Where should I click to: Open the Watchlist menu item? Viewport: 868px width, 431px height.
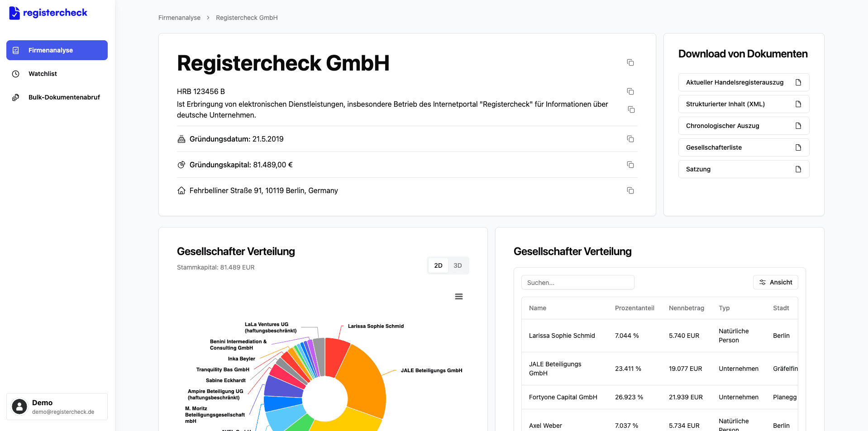point(57,74)
